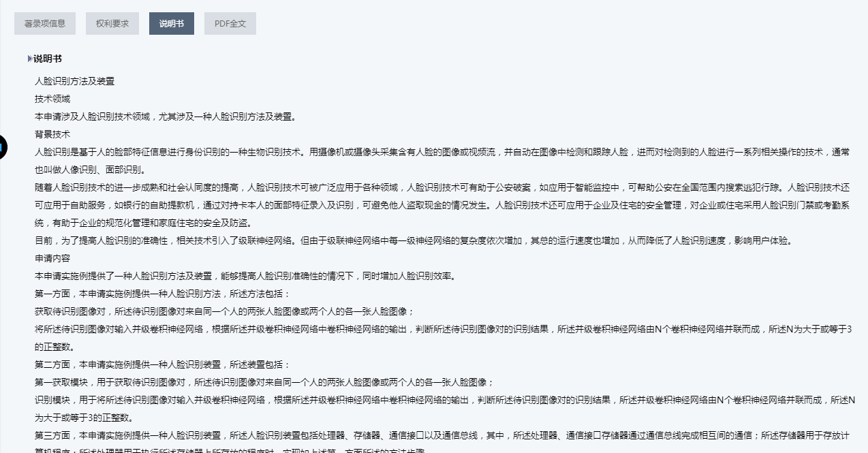868x453 pixels.
Task: Click the bold 说明书 section heading
Action: coord(48,59)
